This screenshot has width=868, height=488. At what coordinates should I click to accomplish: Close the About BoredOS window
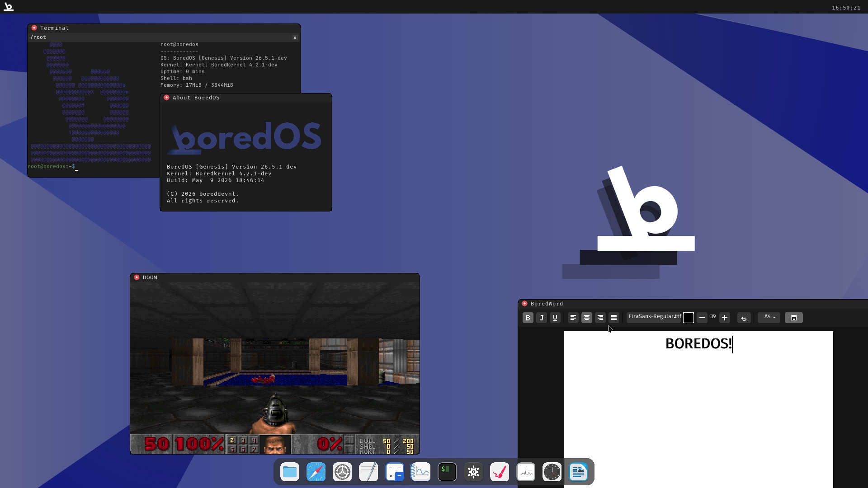click(x=166, y=98)
